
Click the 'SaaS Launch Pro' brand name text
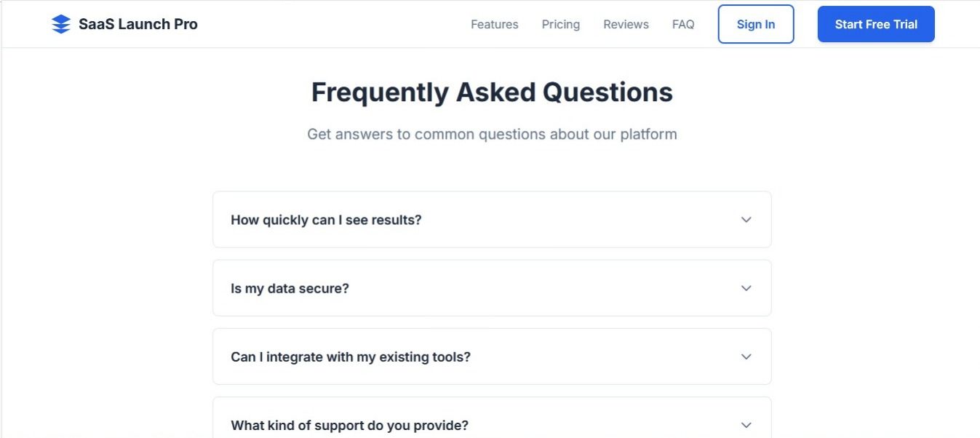[138, 24]
